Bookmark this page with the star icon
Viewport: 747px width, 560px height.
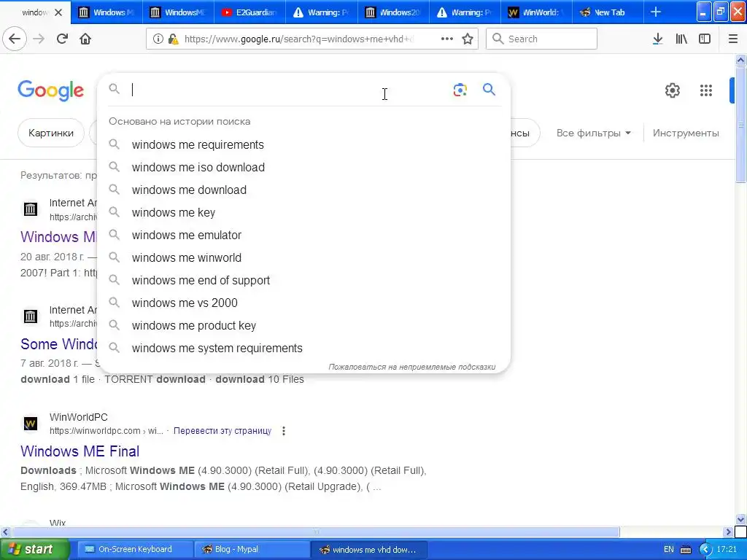coord(468,39)
